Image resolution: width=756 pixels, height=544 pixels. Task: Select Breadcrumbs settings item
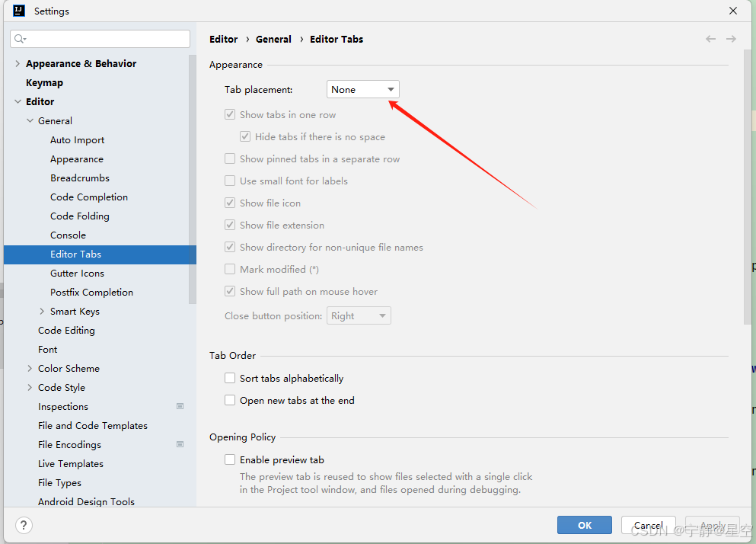(79, 178)
